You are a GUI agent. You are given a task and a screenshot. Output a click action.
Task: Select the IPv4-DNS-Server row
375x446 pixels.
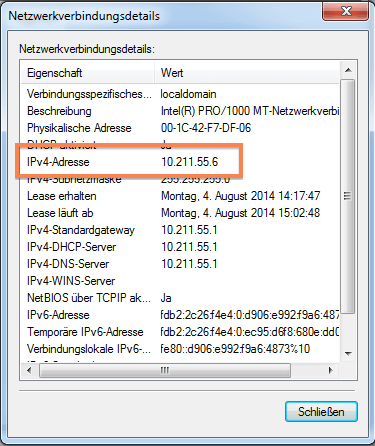tap(180, 264)
